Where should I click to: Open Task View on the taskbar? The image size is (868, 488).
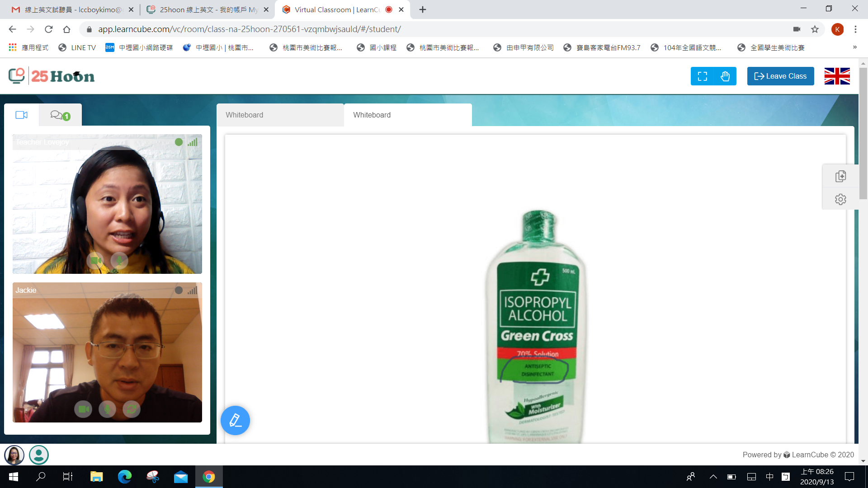coord(68,477)
